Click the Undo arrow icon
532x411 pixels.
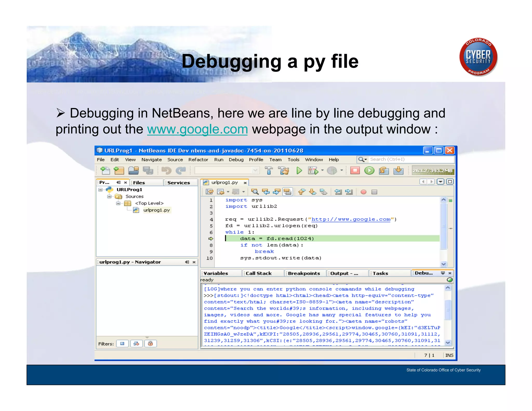click(x=166, y=170)
